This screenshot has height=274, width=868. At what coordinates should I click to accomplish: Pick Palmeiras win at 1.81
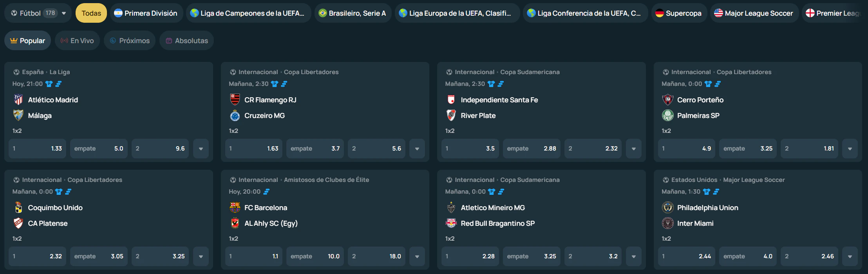click(809, 149)
